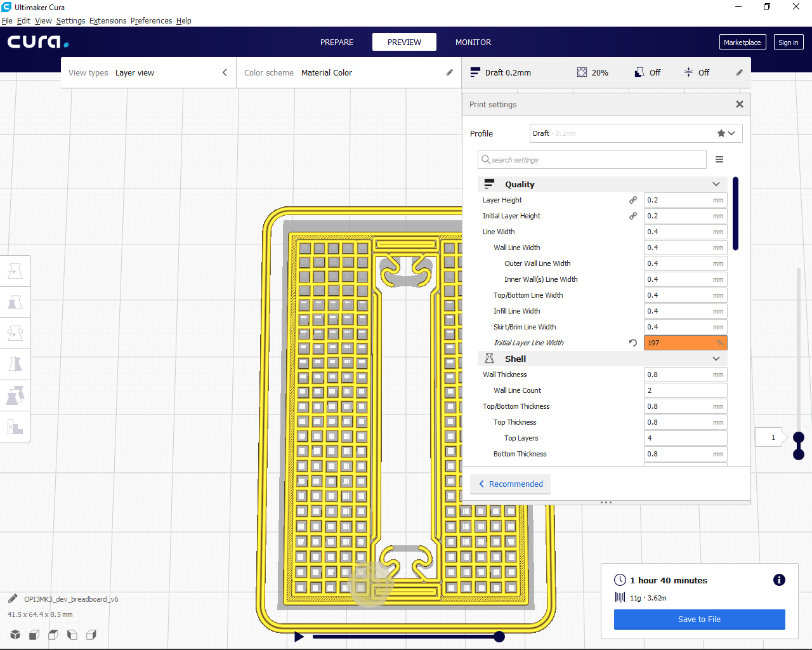Screen dimensions: 812x650
Task: Edit the Layer Height value field
Action: tap(685, 200)
